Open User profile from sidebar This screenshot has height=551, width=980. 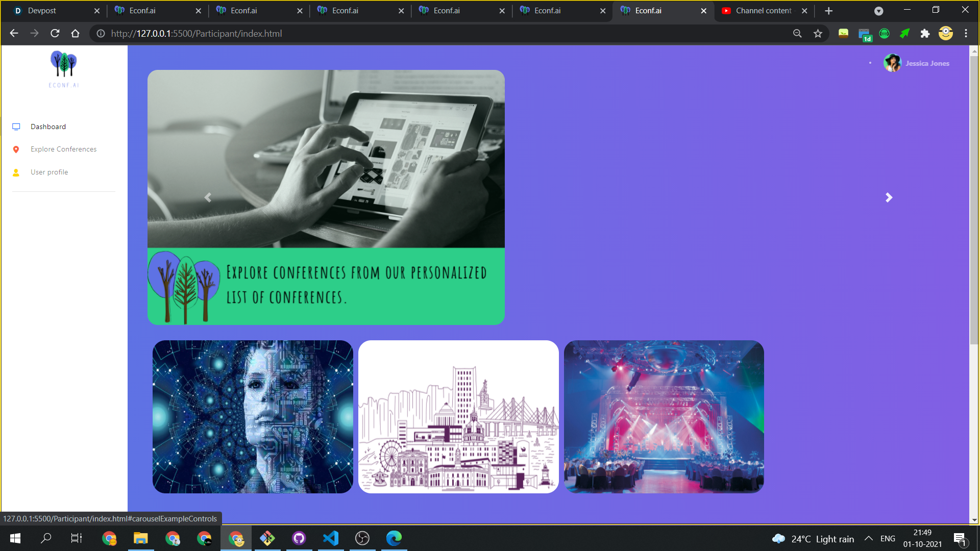click(x=49, y=172)
